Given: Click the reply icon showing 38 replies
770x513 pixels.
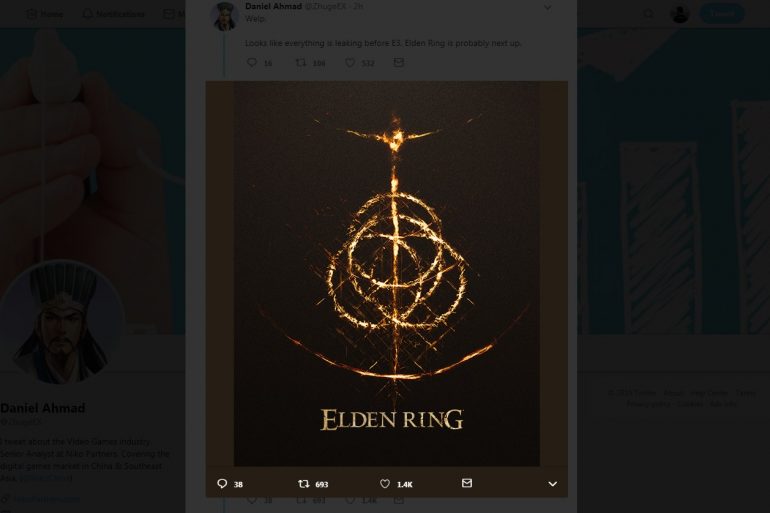Looking at the screenshot, I should pyautogui.click(x=222, y=484).
